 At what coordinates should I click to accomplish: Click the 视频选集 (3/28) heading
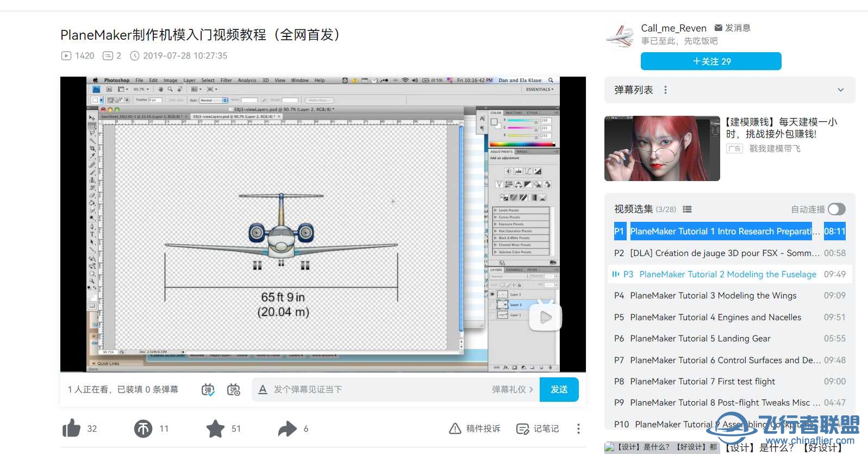645,209
